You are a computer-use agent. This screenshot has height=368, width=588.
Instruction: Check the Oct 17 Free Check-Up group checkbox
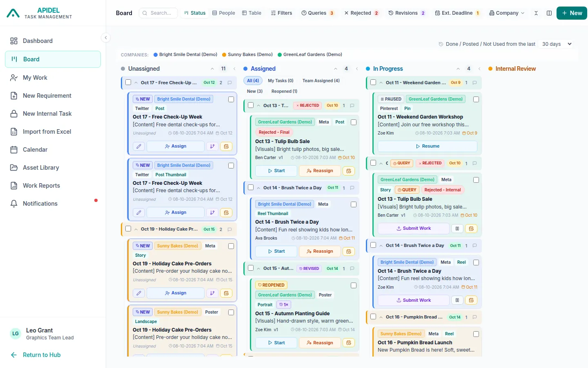click(x=128, y=83)
